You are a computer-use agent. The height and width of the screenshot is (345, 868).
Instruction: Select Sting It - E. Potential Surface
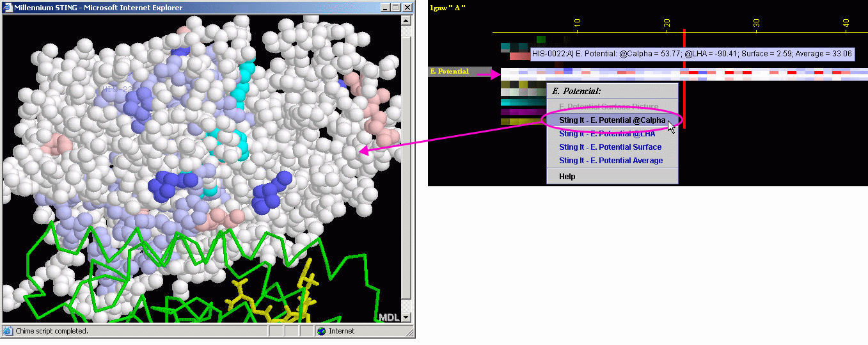(x=610, y=147)
